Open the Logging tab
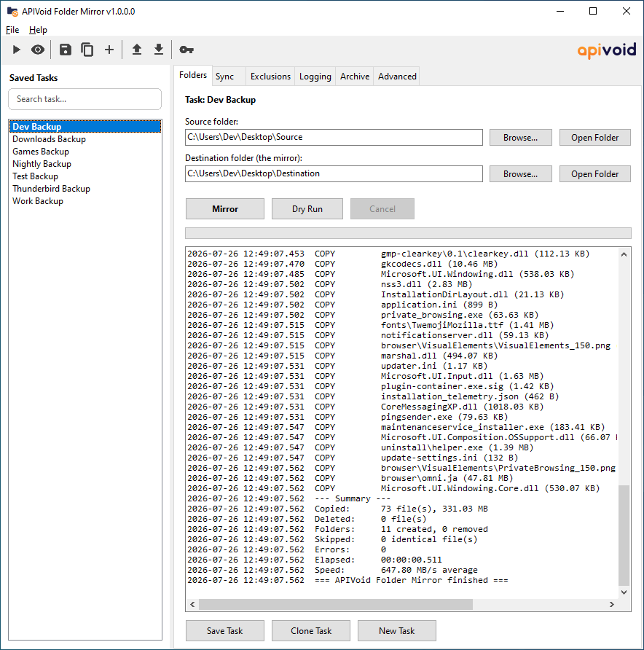The height and width of the screenshot is (650, 644). 315,77
